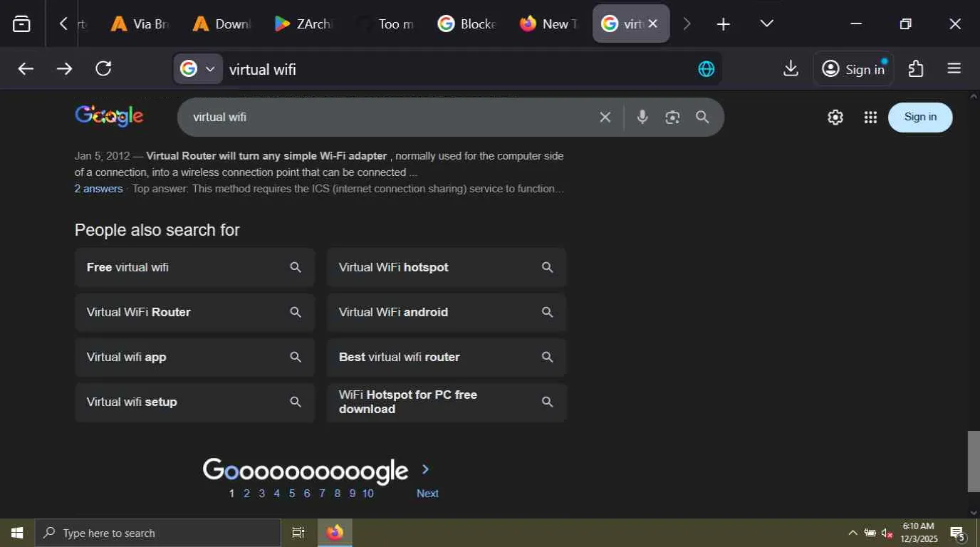980x547 pixels.
Task: Start a voice search with microphone
Action: pyautogui.click(x=642, y=117)
